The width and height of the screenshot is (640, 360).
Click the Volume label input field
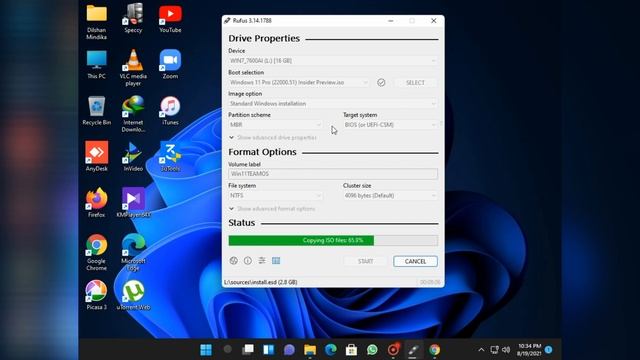tap(333, 174)
